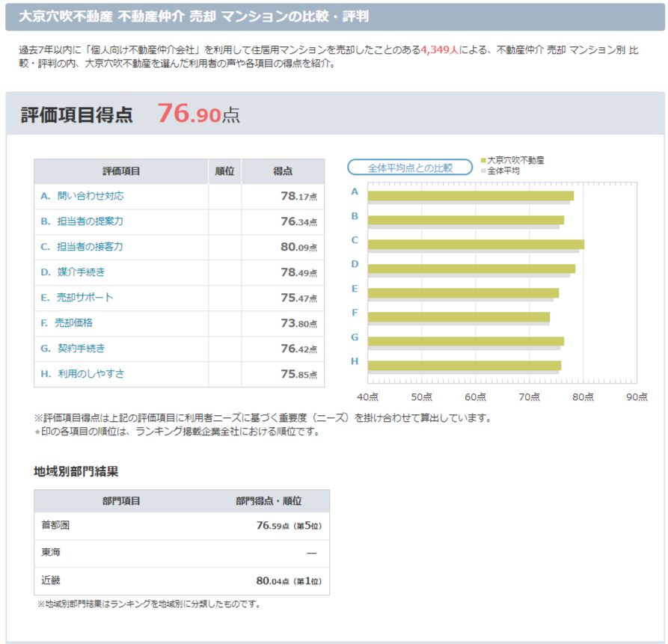Click the 評価項目得点 heading
Viewport: 668px width, 644px height.
[77, 115]
